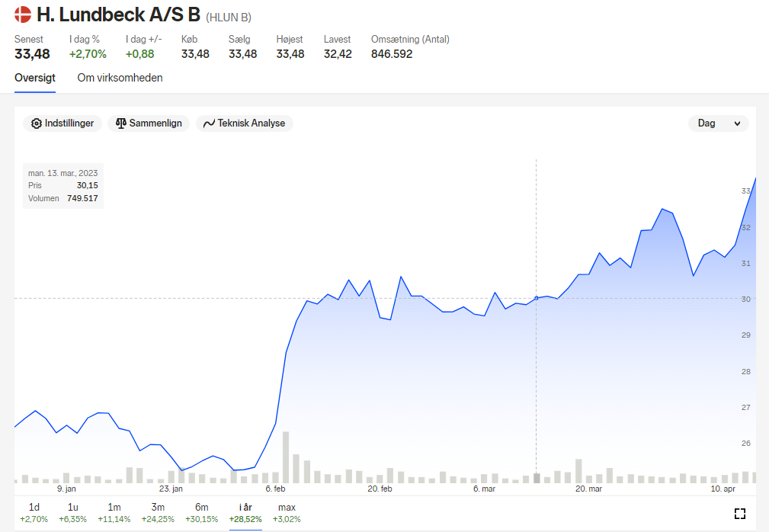Click the price axis label 33
Viewport: 769px width, 532px height.
point(746,191)
